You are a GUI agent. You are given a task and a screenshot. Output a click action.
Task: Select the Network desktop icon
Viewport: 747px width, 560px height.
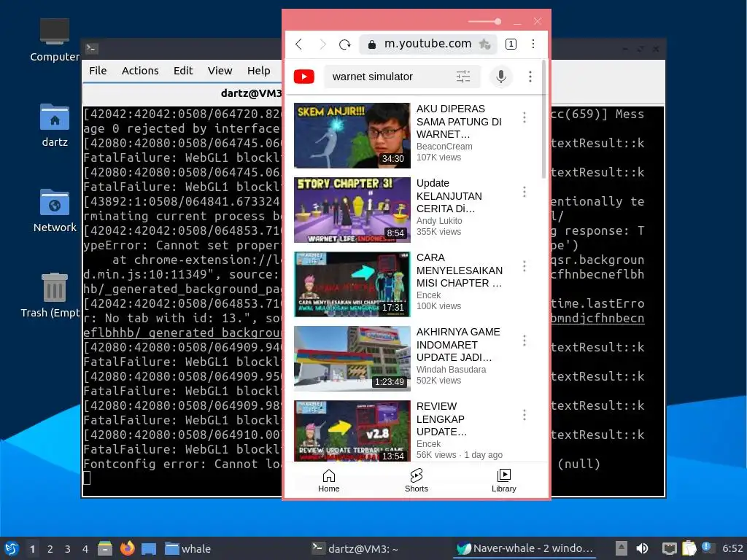pos(54,210)
